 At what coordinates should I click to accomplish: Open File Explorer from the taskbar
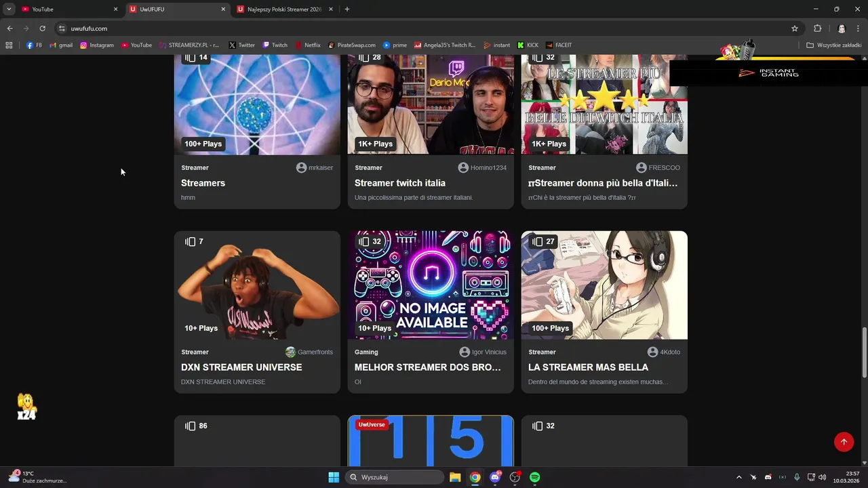tap(455, 477)
